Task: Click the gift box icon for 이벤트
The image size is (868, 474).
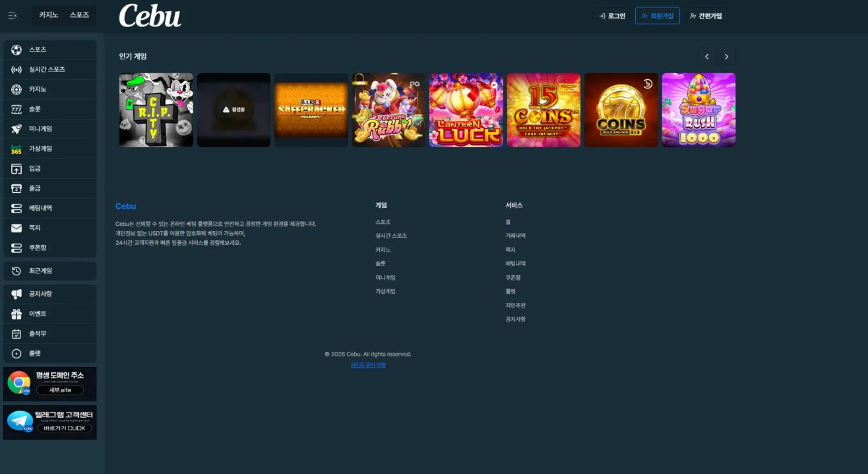Action: [x=16, y=314]
